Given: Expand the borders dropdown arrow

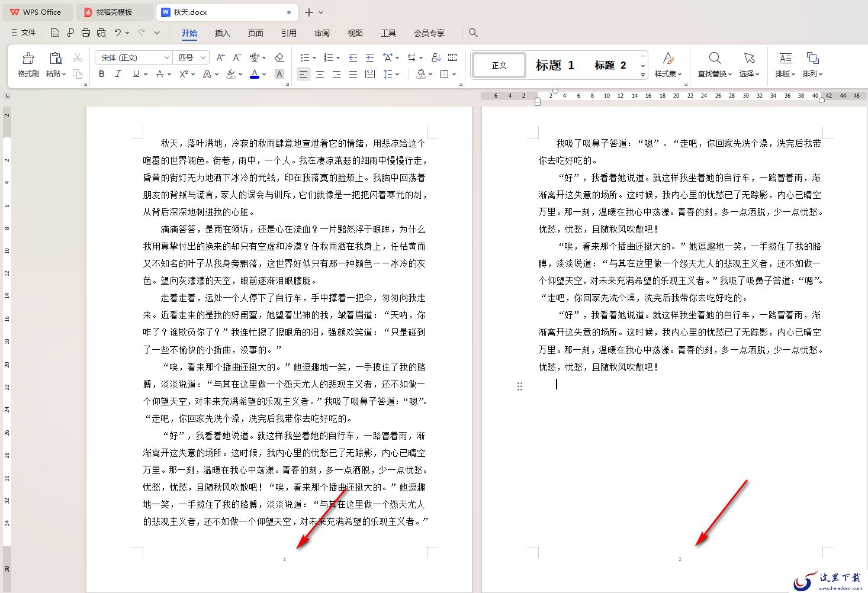Looking at the screenshot, I should pyautogui.click(x=454, y=74).
